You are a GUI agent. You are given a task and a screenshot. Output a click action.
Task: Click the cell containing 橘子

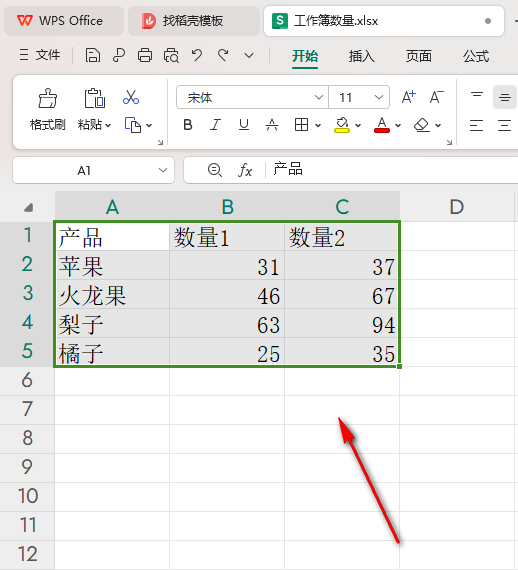click(x=112, y=353)
